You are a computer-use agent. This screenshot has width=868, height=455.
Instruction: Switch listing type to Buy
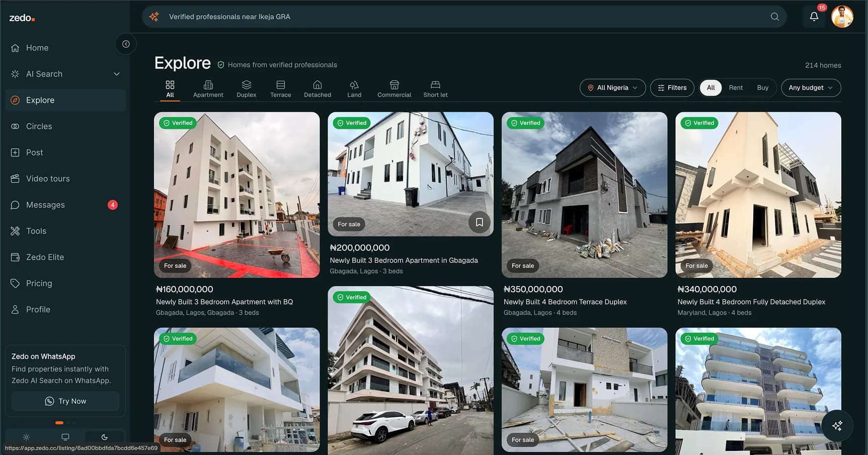coord(763,88)
